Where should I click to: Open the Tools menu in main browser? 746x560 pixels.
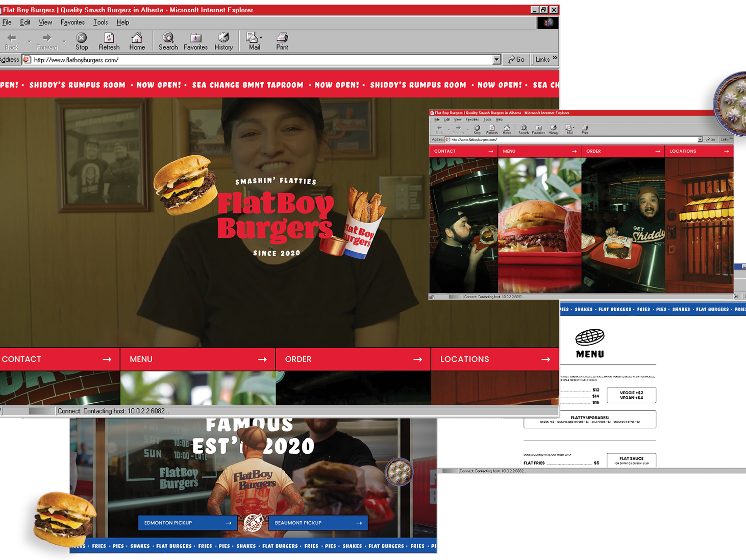(101, 22)
